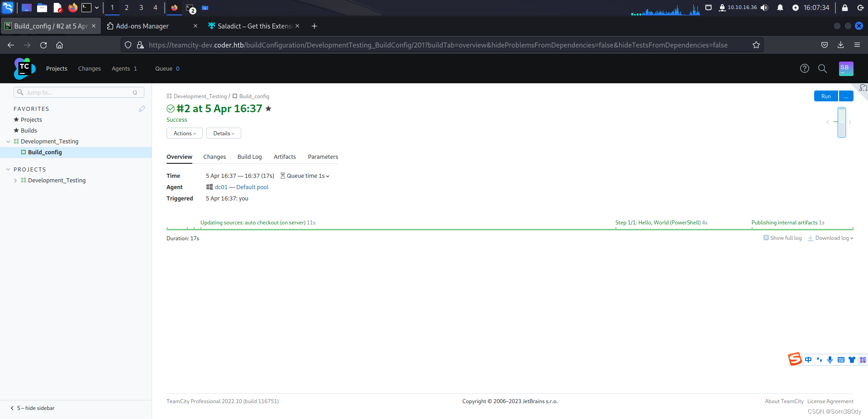Open the Projects header menu
Image resolution: width=868 pixels, height=419 pixels.
click(57, 68)
